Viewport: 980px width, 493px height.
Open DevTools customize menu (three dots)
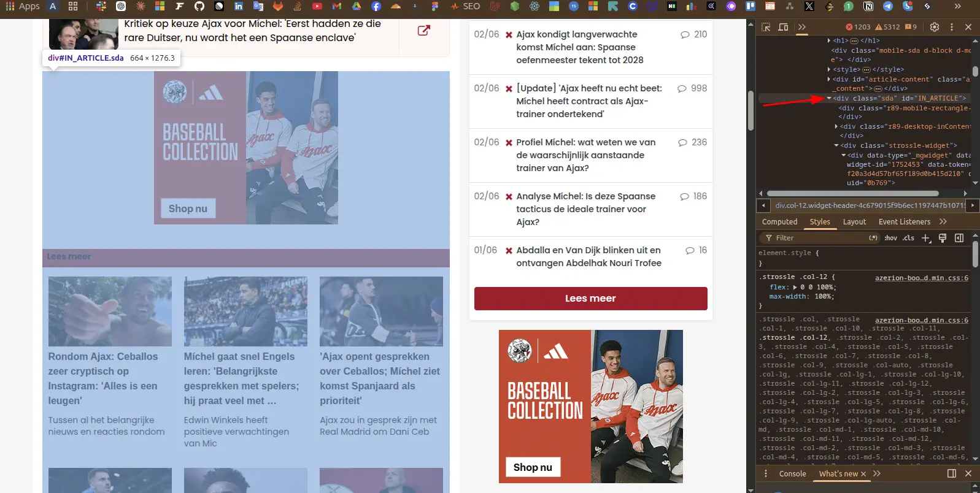coord(952,27)
